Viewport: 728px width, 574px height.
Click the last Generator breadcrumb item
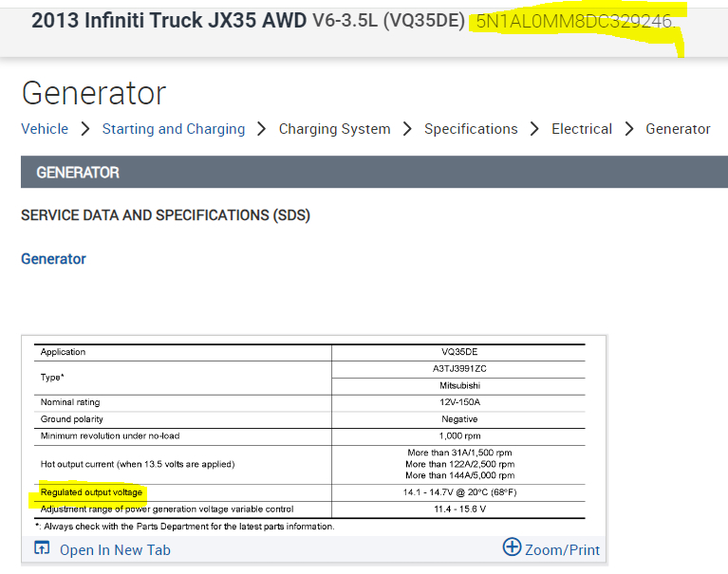point(678,129)
